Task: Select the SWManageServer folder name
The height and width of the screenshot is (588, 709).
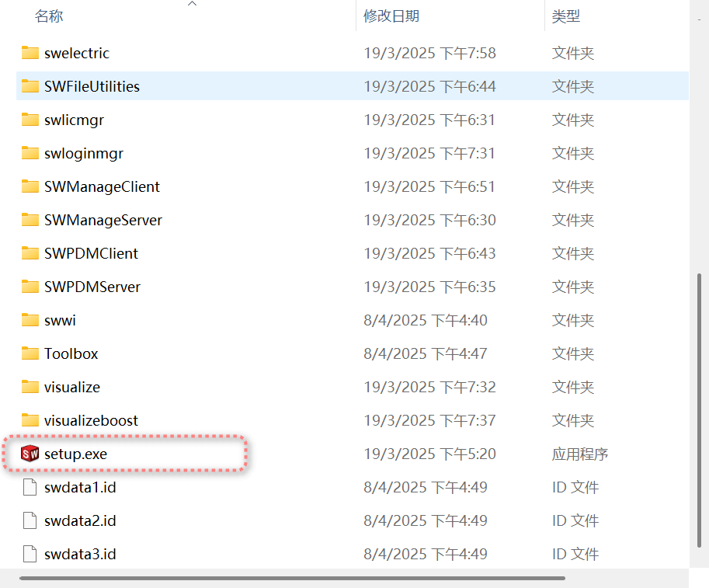Action: tap(103, 221)
